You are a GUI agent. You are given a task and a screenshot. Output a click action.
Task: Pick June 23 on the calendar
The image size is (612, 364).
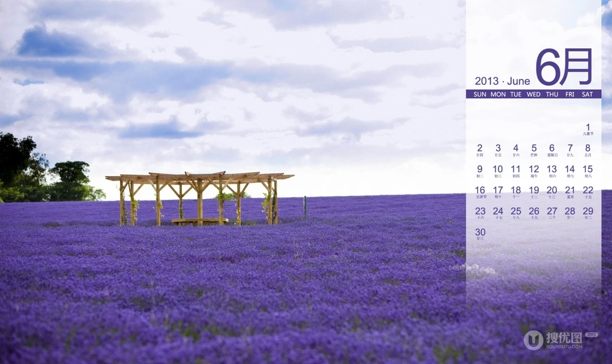pyautogui.click(x=480, y=213)
